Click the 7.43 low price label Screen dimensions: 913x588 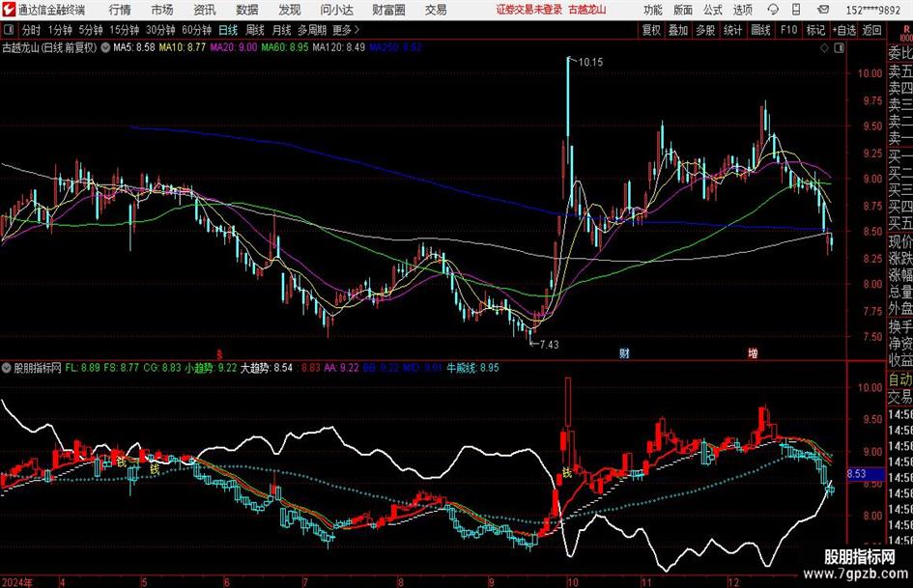pyautogui.click(x=549, y=345)
